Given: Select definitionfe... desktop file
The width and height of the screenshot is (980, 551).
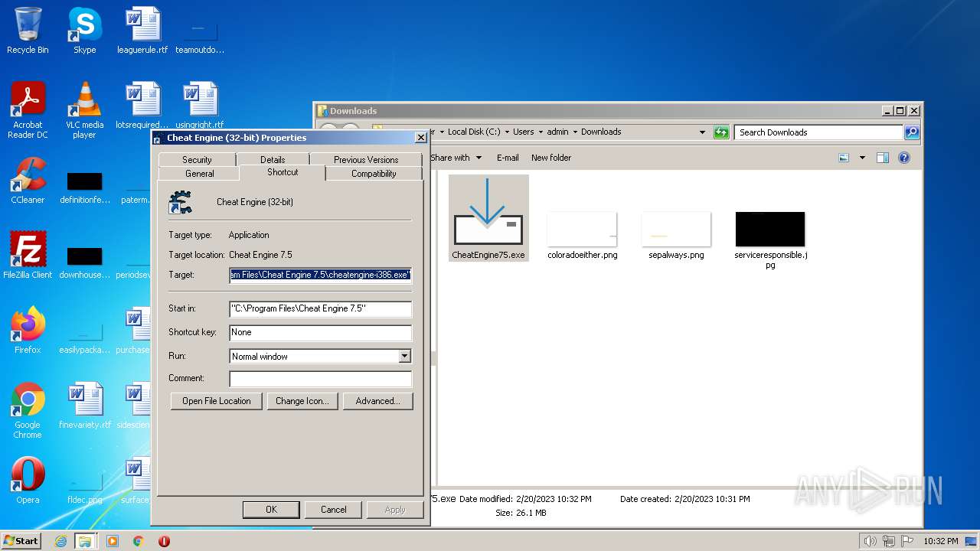Looking at the screenshot, I should (x=84, y=188).
